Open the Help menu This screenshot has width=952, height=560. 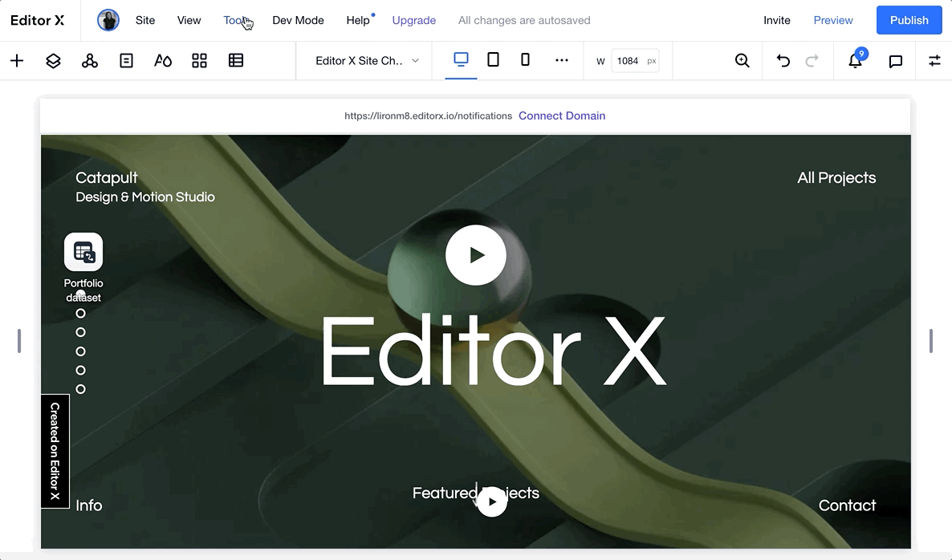tap(358, 20)
